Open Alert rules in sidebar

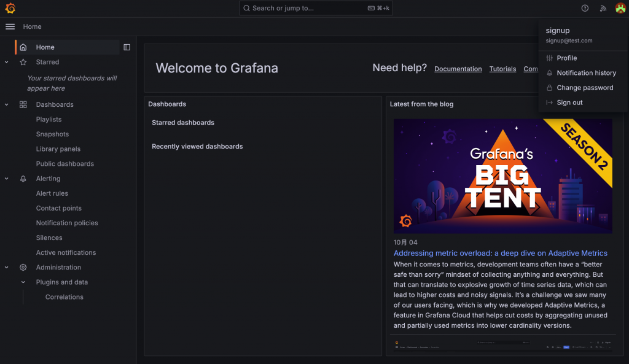[x=52, y=193]
